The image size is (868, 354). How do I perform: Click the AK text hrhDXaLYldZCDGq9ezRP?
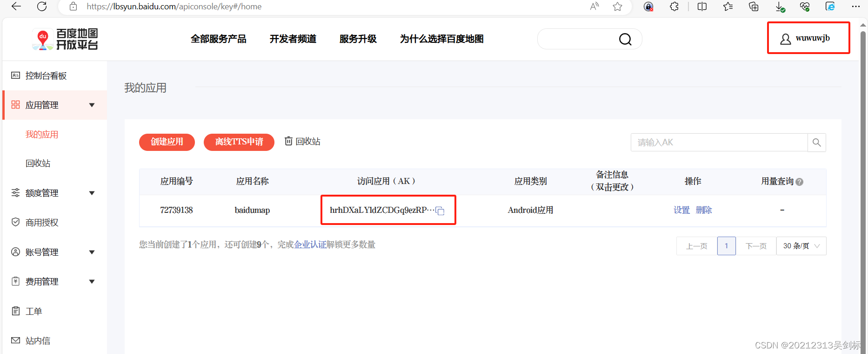click(x=382, y=210)
